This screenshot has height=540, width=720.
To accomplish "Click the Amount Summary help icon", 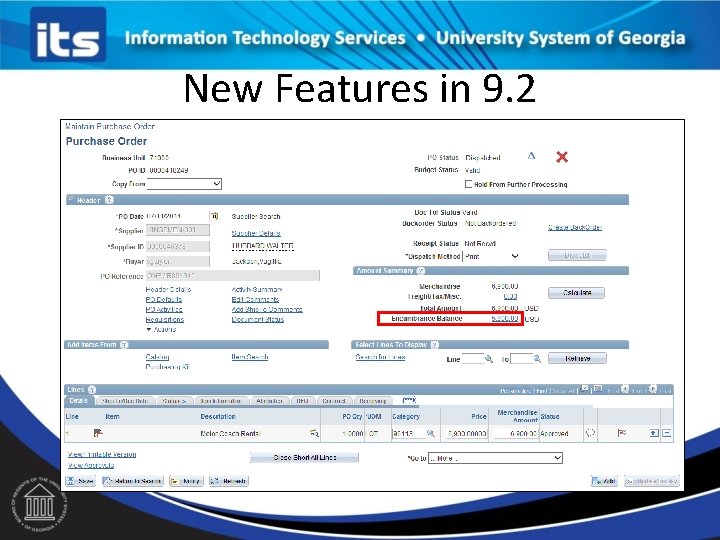I will click(x=421, y=271).
